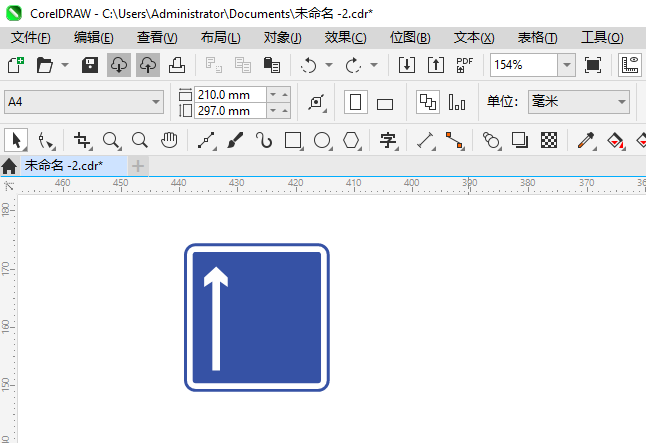646x443 pixels.
Task: Click the 154% zoom level field
Action: coord(524,65)
